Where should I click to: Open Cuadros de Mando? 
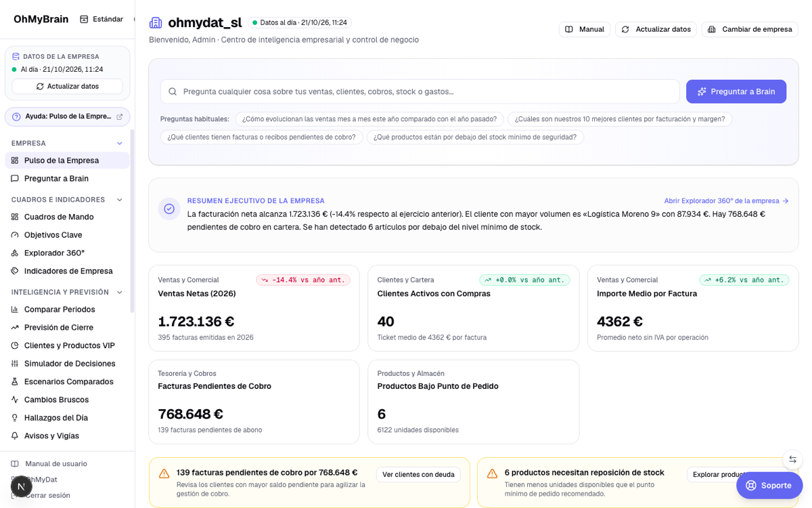pyautogui.click(x=68, y=217)
